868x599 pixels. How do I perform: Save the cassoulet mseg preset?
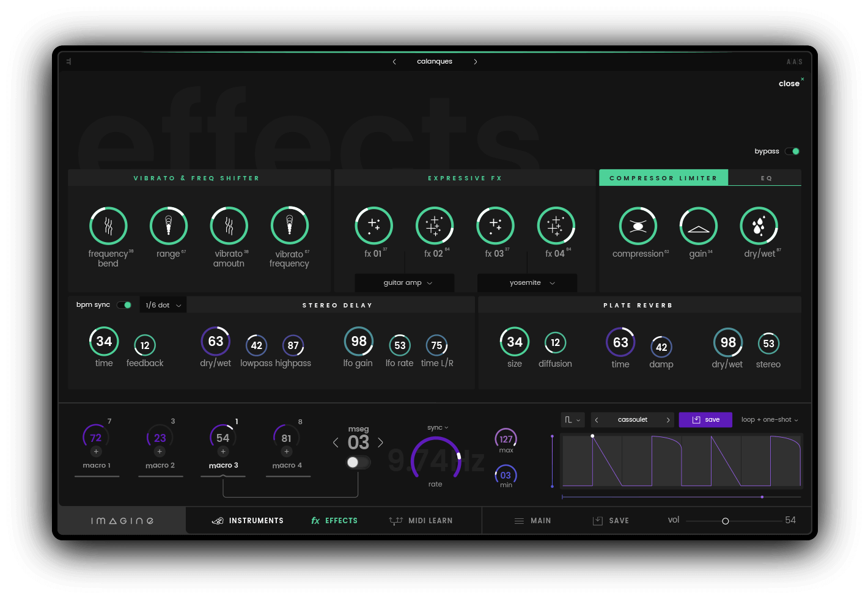pyautogui.click(x=705, y=420)
